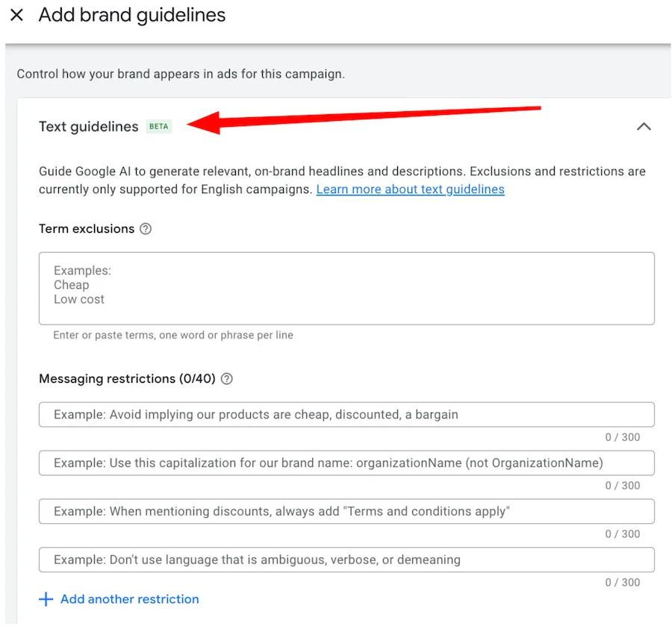Select the brand name capitalization restriction field

346,463
